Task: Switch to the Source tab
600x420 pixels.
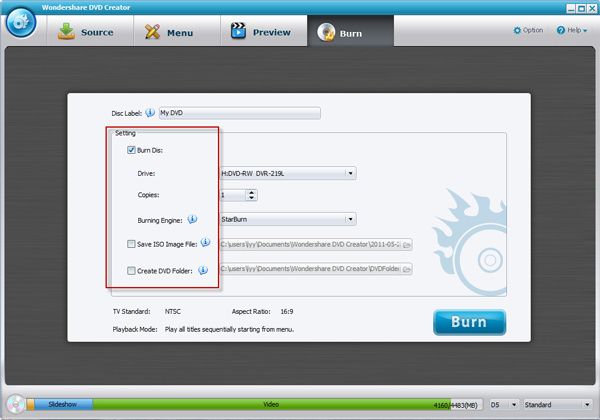Action: click(x=90, y=32)
